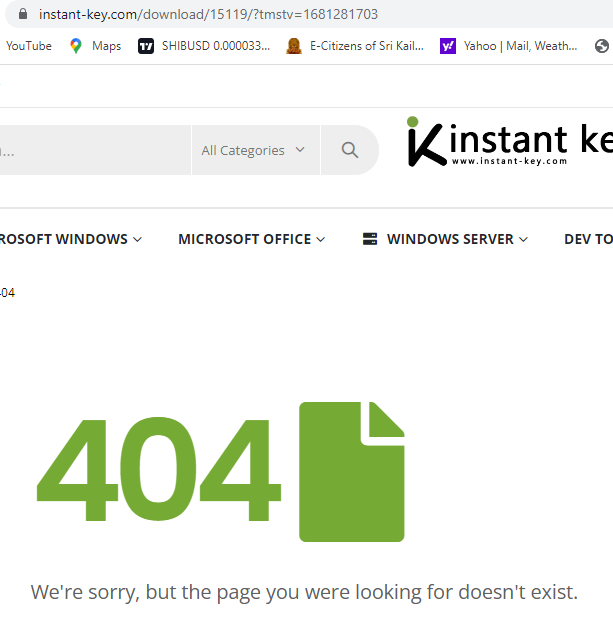Click the page doesn't exist message
The height and width of the screenshot is (635, 613).
[x=304, y=592]
